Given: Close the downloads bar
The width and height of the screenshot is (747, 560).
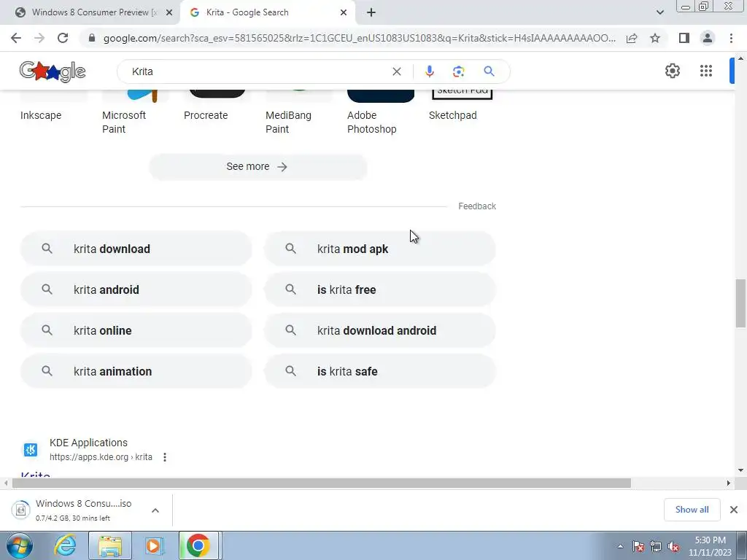Looking at the screenshot, I should (x=734, y=510).
